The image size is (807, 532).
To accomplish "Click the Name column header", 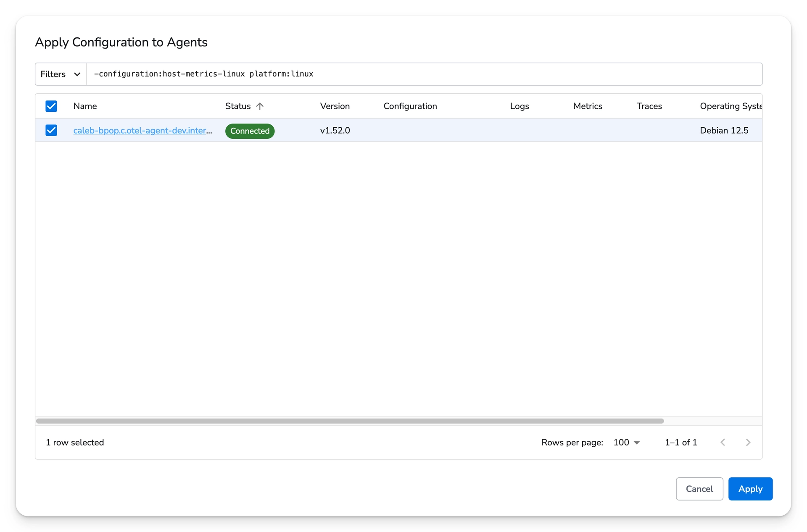I will tap(85, 106).
